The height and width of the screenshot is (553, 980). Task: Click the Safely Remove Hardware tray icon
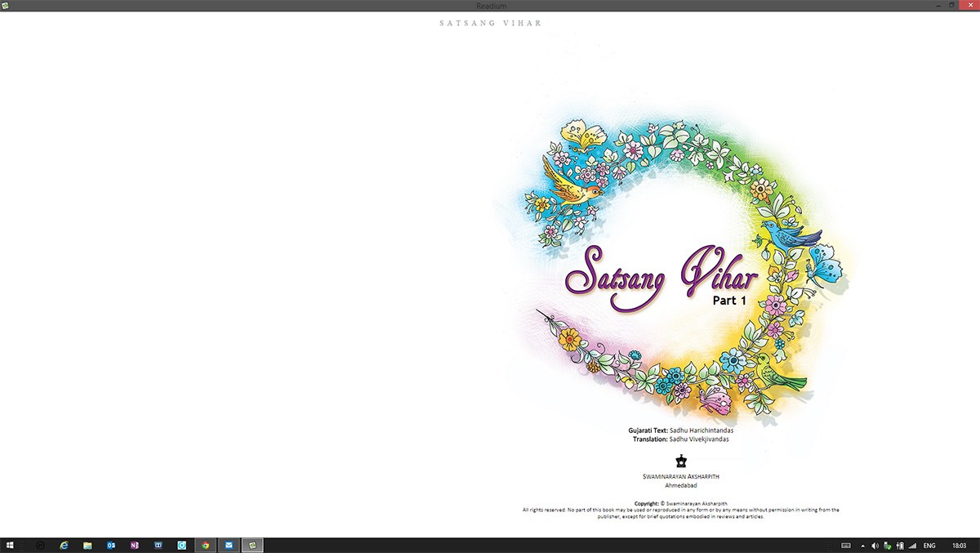(887, 545)
